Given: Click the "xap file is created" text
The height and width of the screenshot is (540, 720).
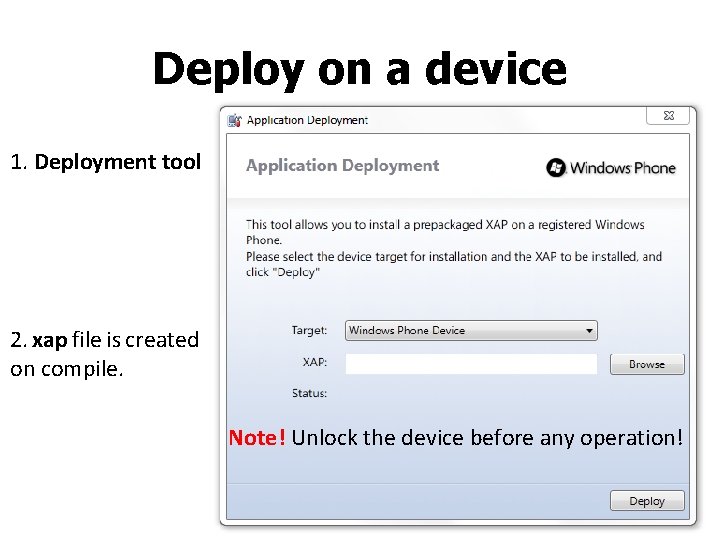Looking at the screenshot, I should point(115,340).
